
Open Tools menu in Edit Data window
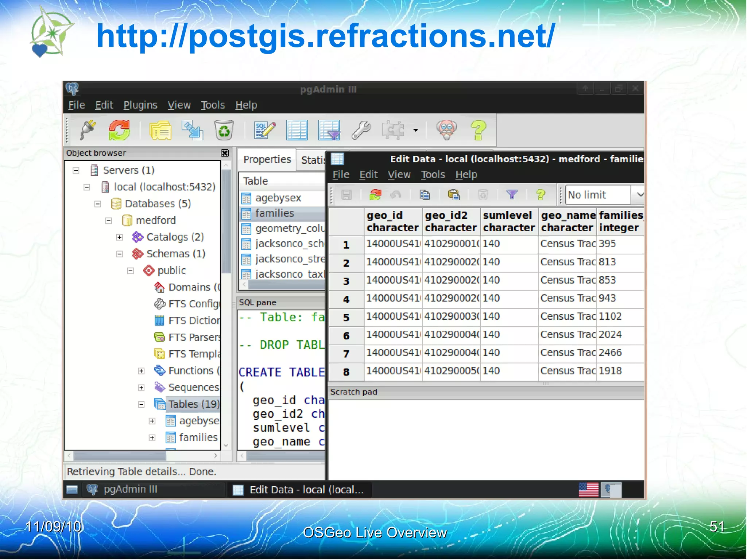pos(433,175)
